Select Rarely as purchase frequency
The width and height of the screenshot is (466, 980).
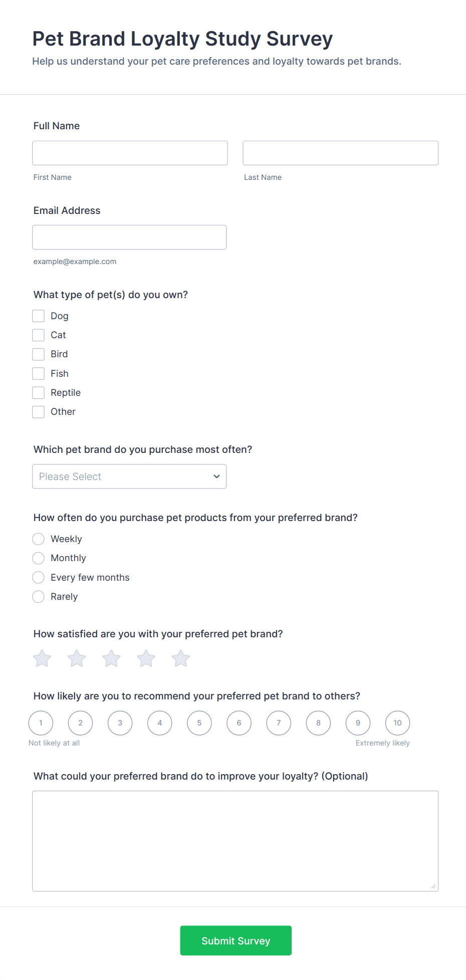pyautogui.click(x=39, y=597)
